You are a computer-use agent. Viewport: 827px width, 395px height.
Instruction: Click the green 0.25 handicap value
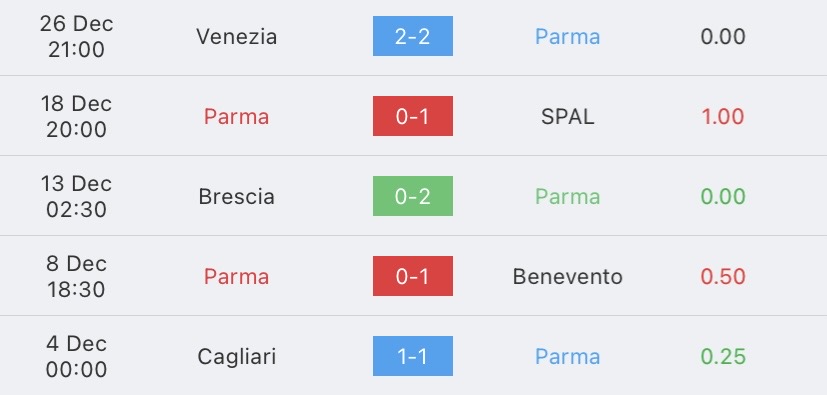point(723,357)
